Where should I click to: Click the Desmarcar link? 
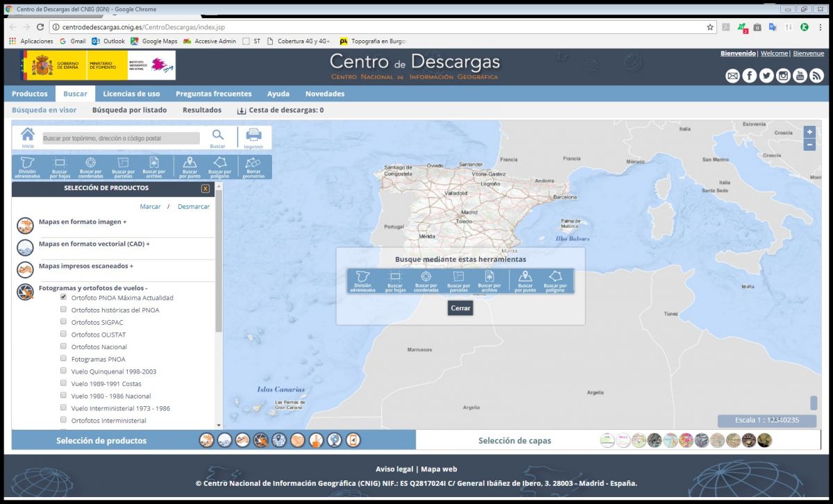point(194,207)
